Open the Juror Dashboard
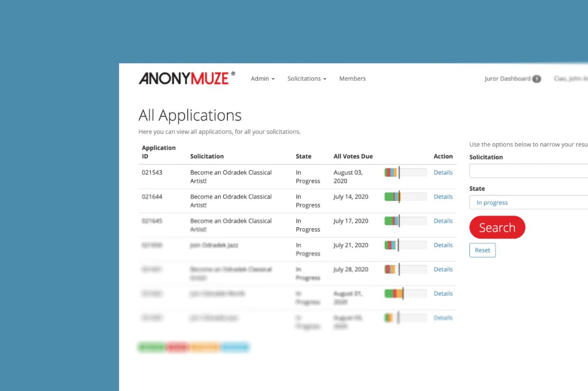The width and height of the screenshot is (588, 391). point(507,79)
